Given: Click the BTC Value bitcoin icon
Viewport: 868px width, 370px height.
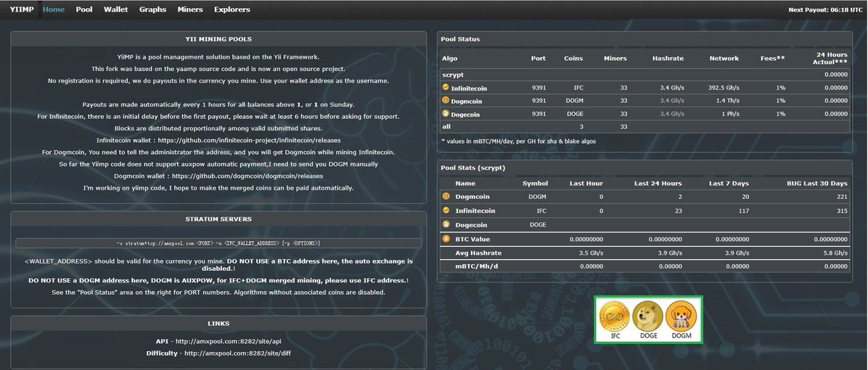Looking at the screenshot, I should (x=446, y=238).
